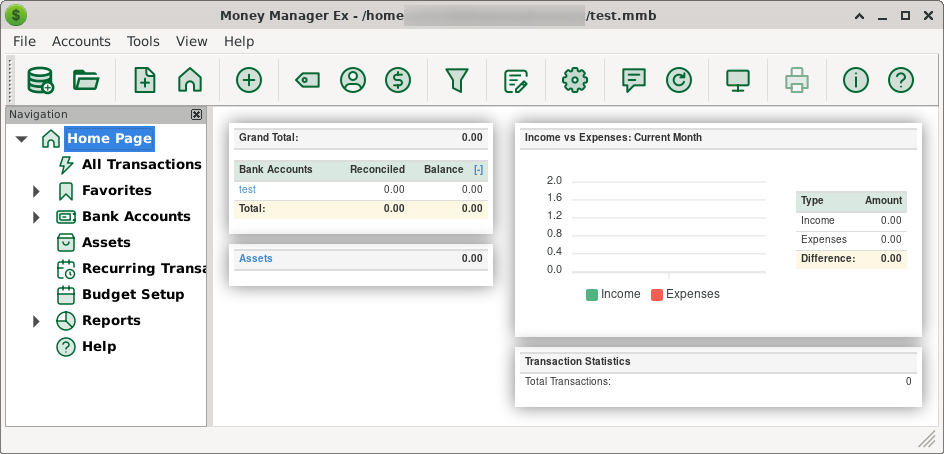944x454 pixels.
Task: Open the 'test' account link
Action: pos(247,189)
